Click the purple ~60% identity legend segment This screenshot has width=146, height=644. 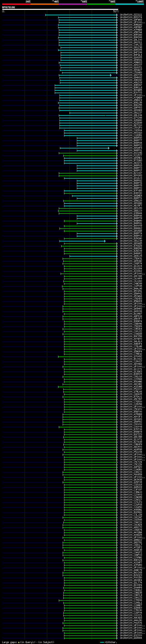[x=73, y=4]
